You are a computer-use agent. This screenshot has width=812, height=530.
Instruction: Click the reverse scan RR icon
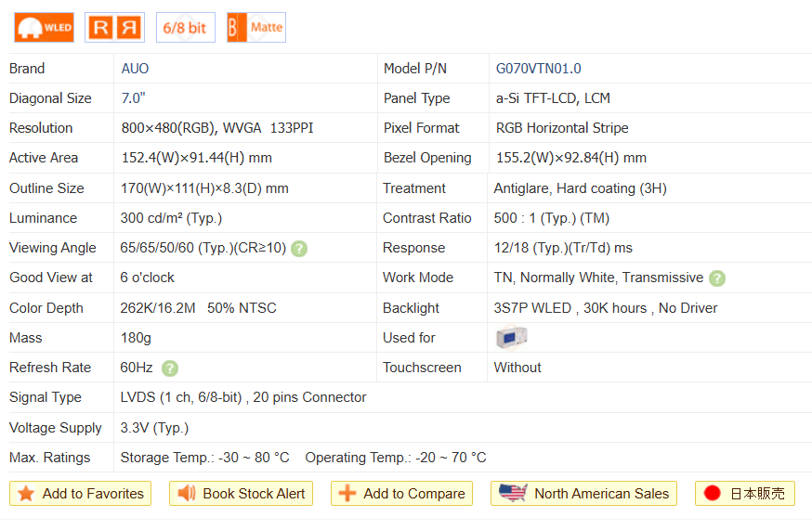point(114,28)
